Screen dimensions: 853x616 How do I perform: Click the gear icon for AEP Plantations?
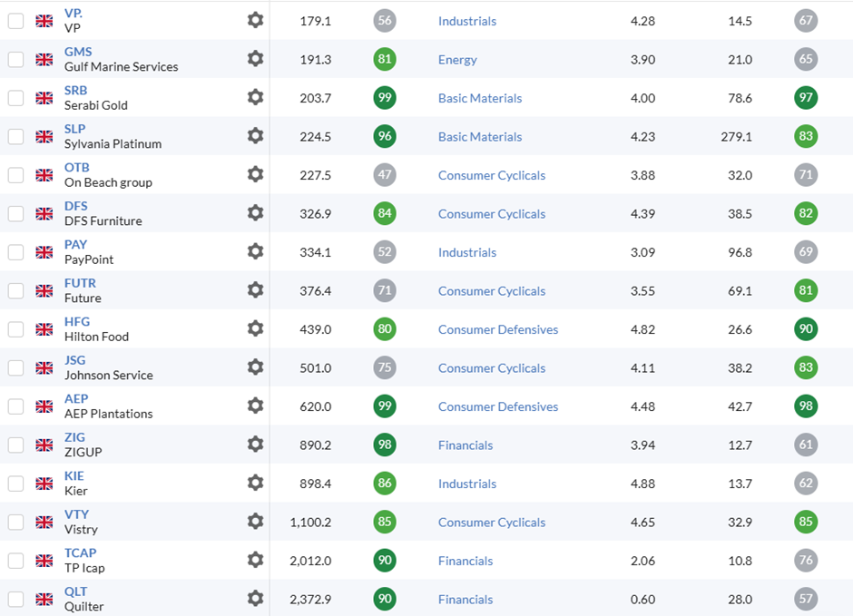coord(255,406)
